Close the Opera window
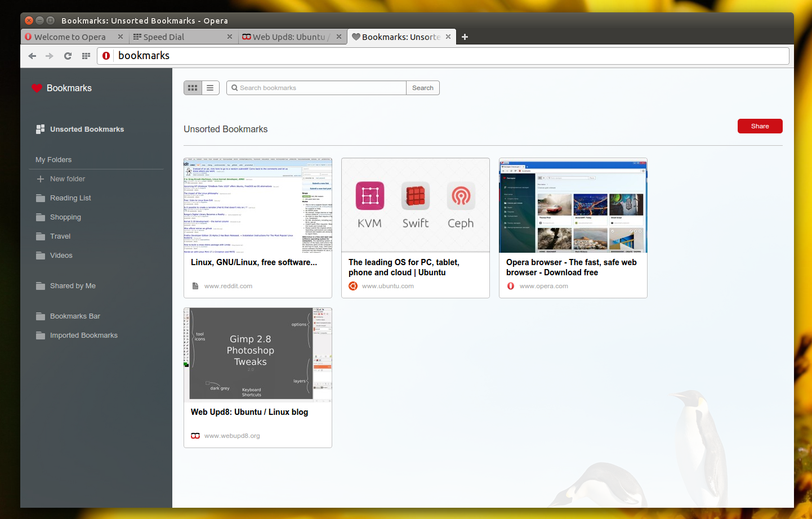812x519 pixels. [x=29, y=20]
